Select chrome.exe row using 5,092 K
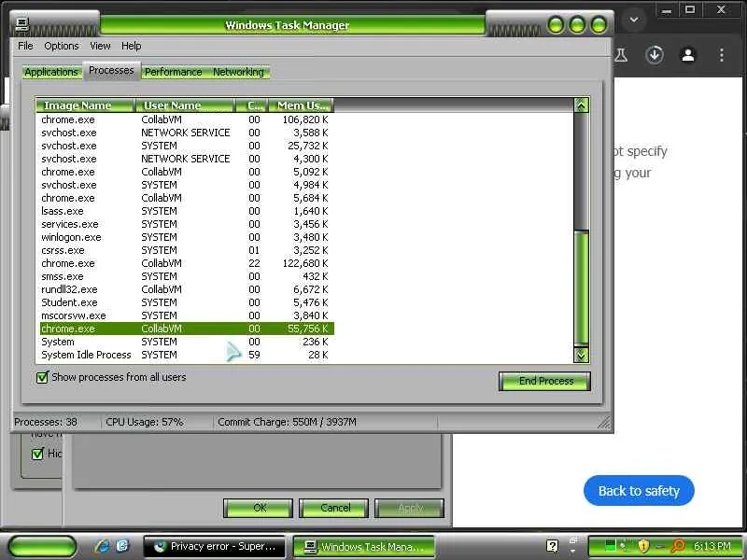747x560 pixels. 187,172
